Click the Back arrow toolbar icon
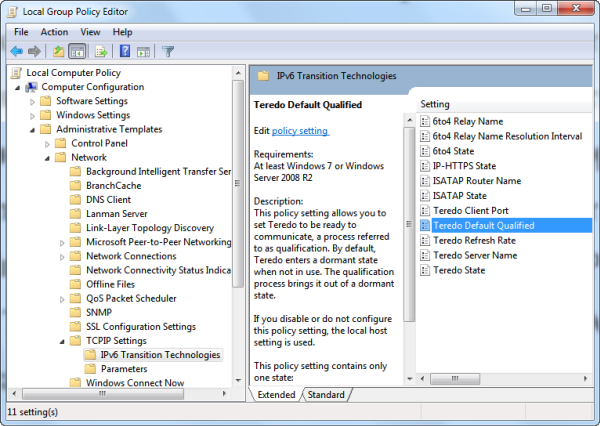The image size is (600, 426). click(x=16, y=51)
